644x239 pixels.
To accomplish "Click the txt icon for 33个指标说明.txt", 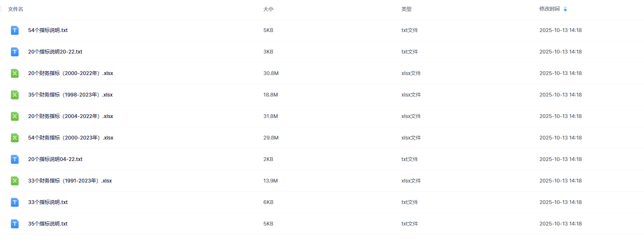I will pyautogui.click(x=15, y=202).
